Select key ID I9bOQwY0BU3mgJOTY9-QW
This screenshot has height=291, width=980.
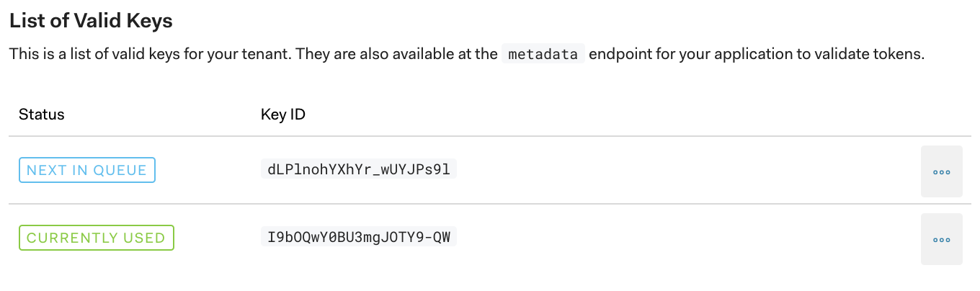coord(358,237)
